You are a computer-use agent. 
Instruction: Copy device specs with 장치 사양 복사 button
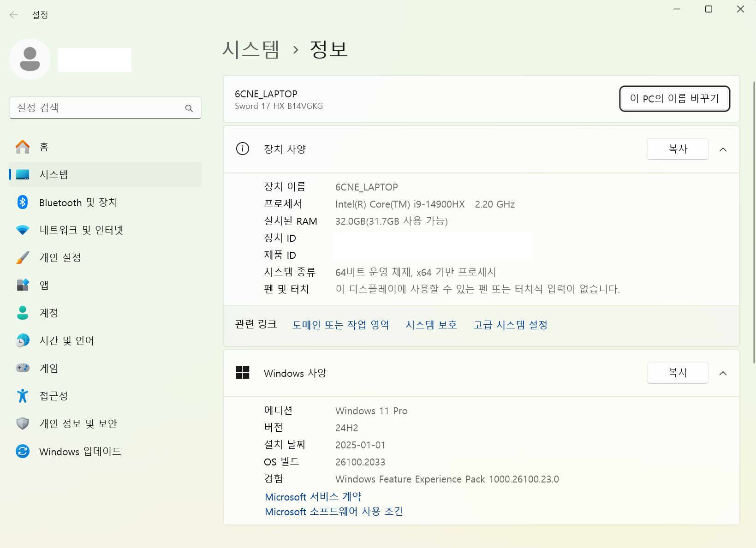pyautogui.click(x=678, y=149)
